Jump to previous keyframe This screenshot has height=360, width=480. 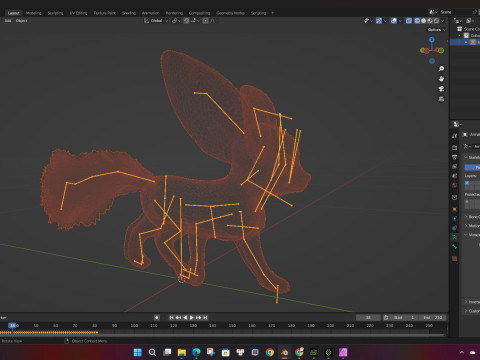click(x=178, y=317)
